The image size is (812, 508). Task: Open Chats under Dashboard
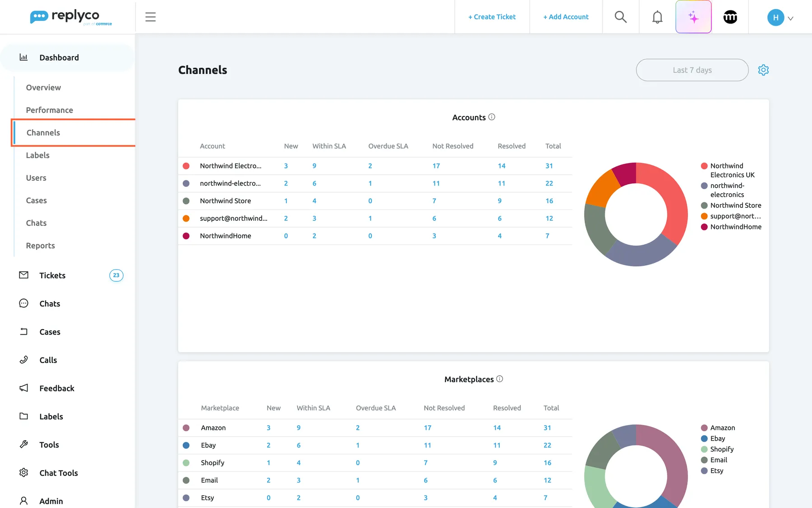click(36, 223)
